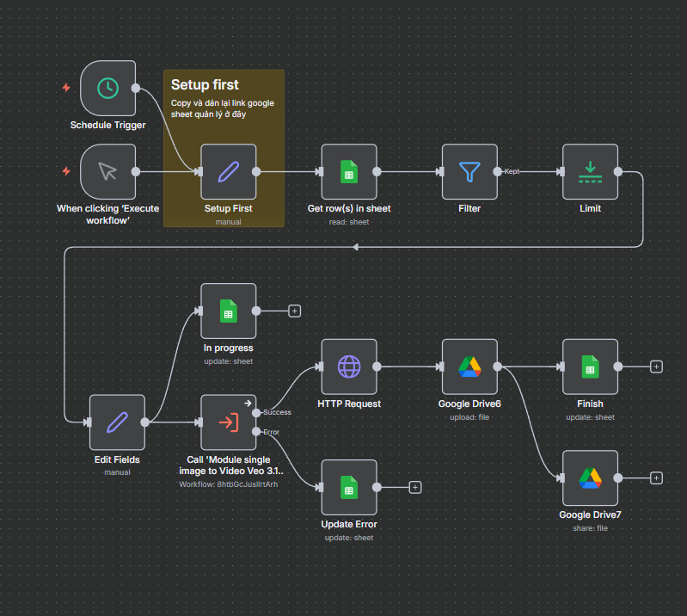Select the Filter funnel node

(469, 171)
